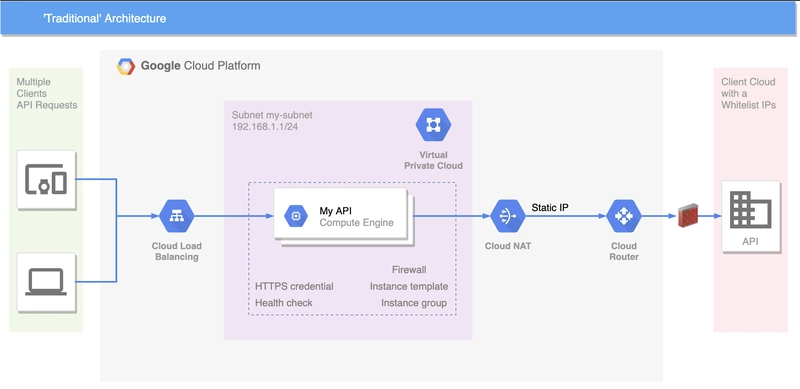This screenshot has width=800, height=389.
Task: Click the Google Cloud Platform logo icon
Action: (x=126, y=66)
